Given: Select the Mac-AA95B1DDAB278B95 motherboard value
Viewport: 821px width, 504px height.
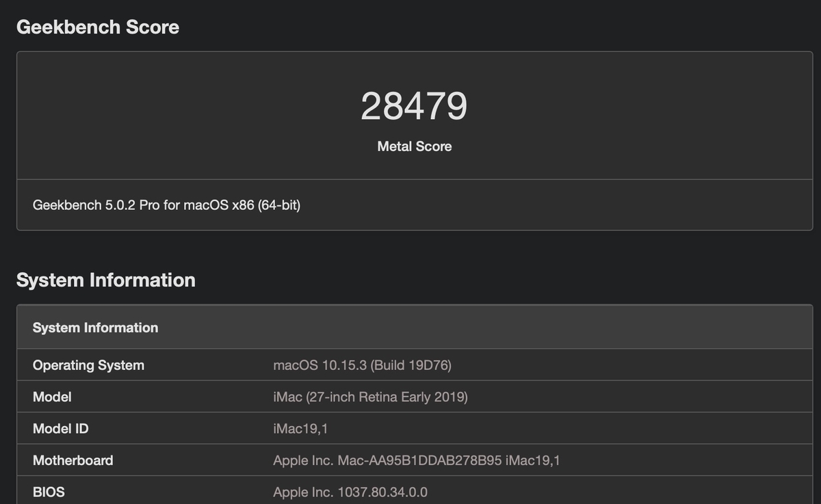Looking at the screenshot, I should pyautogui.click(x=417, y=460).
